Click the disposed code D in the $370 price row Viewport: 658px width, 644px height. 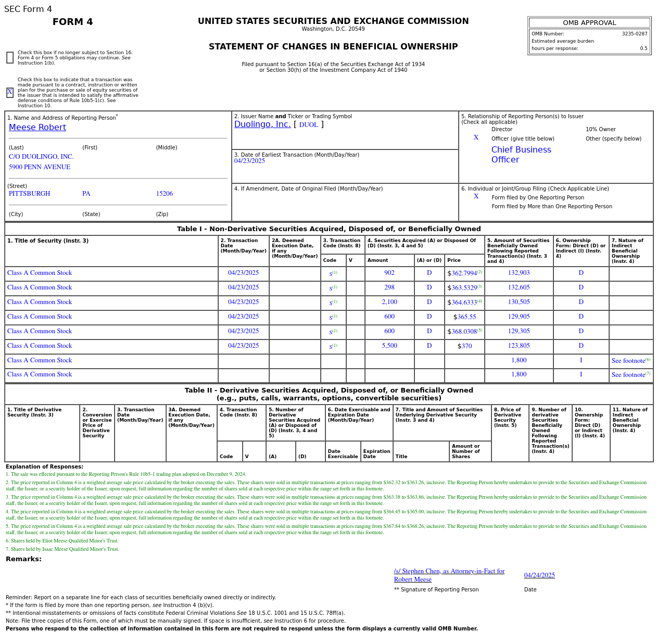point(429,346)
